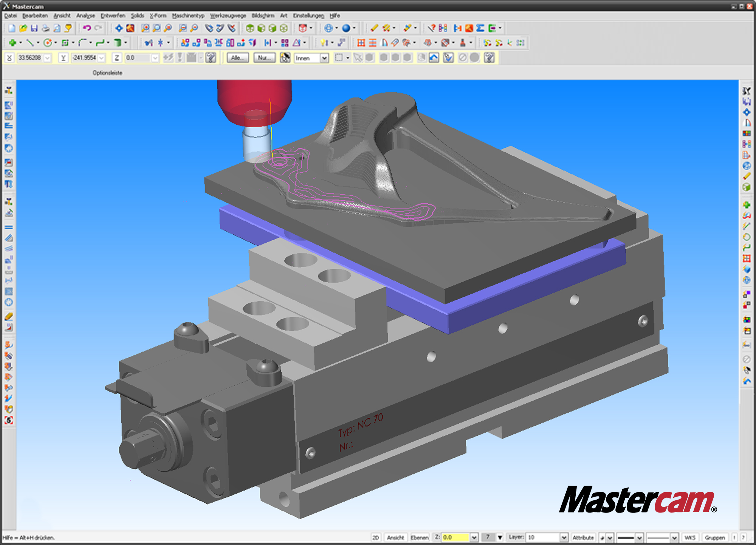The width and height of the screenshot is (756, 545).
Task: Click the New File icon
Action: click(x=12, y=28)
